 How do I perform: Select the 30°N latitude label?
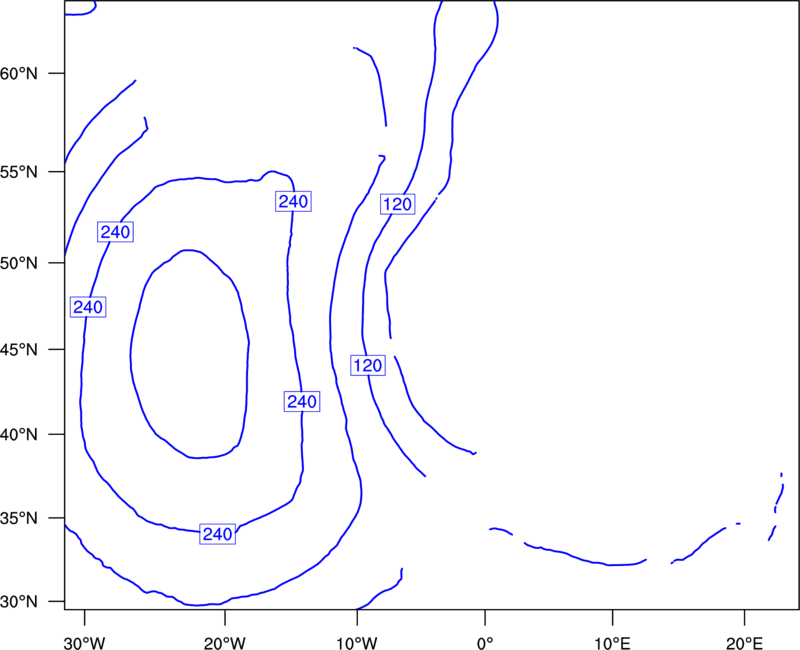pyautogui.click(x=19, y=602)
